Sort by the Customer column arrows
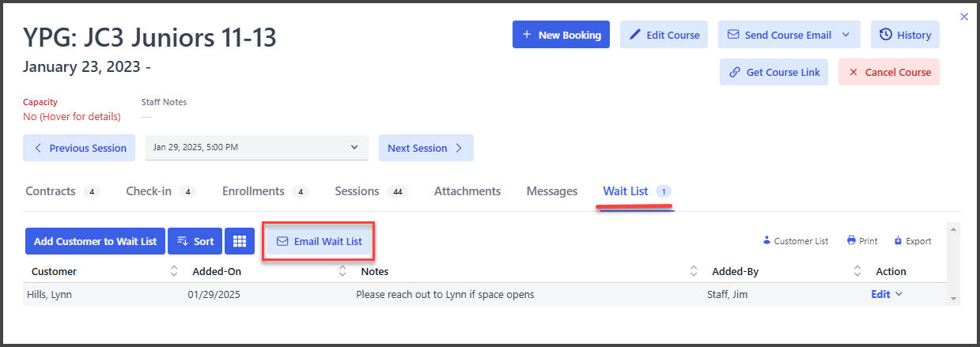 (174, 271)
